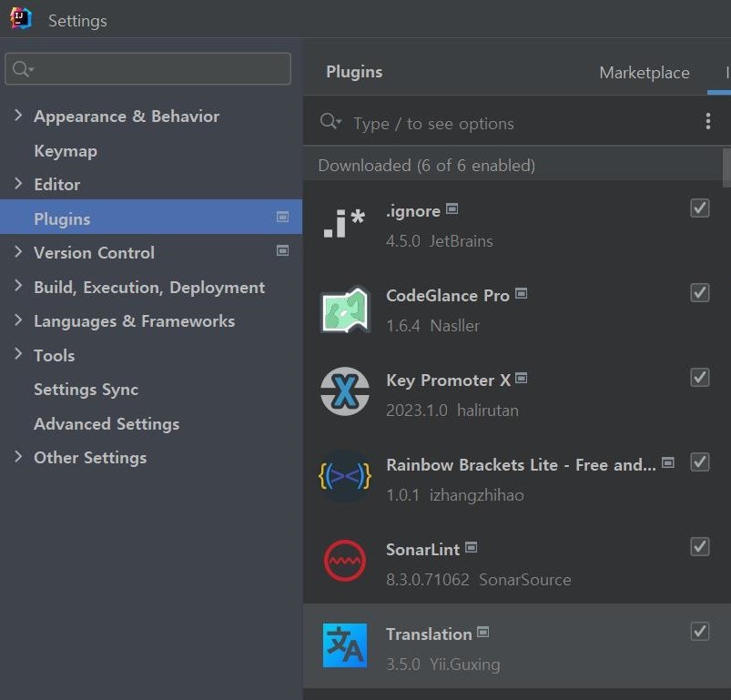Click the small marker icon next to .ignore
Screen dimensions: 731x700
pos(452,208)
